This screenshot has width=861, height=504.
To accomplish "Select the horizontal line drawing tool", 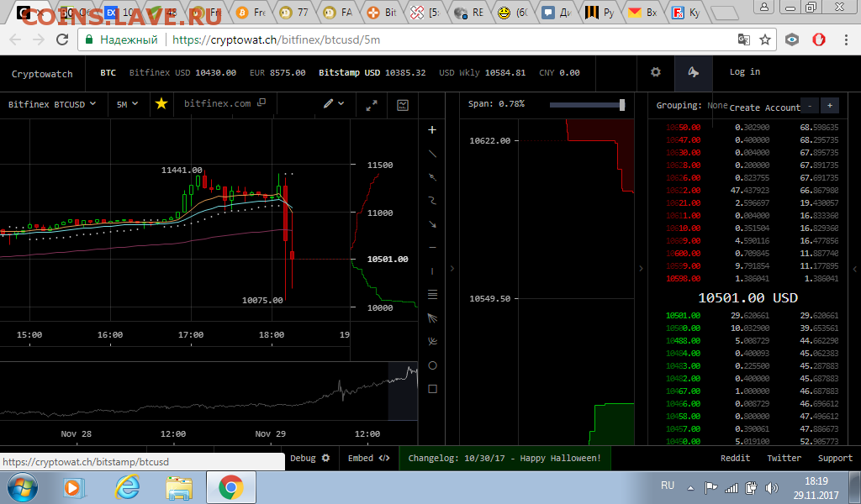I will 432,248.
